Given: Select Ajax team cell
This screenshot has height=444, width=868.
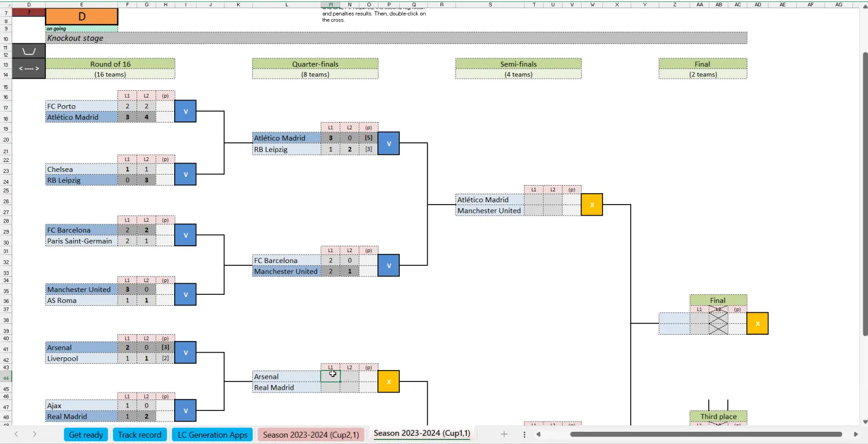Looking at the screenshot, I should pyautogui.click(x=82, y=405).
